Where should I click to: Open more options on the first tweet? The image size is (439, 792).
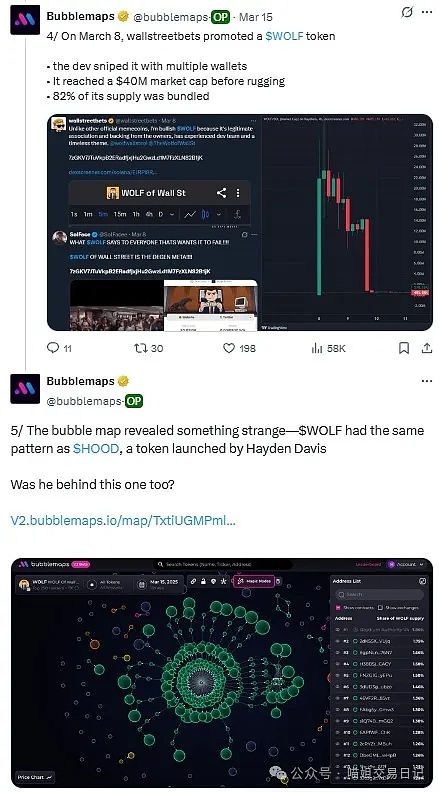point(427,12)
